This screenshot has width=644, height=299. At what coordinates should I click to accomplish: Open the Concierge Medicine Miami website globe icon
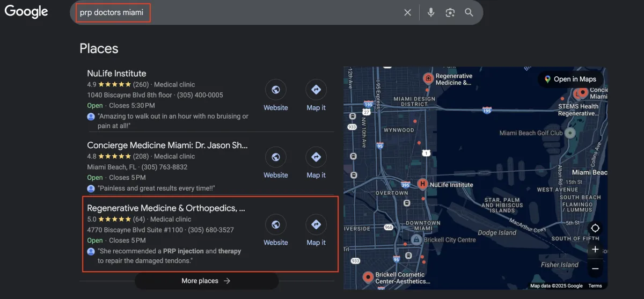pos(276,157)
